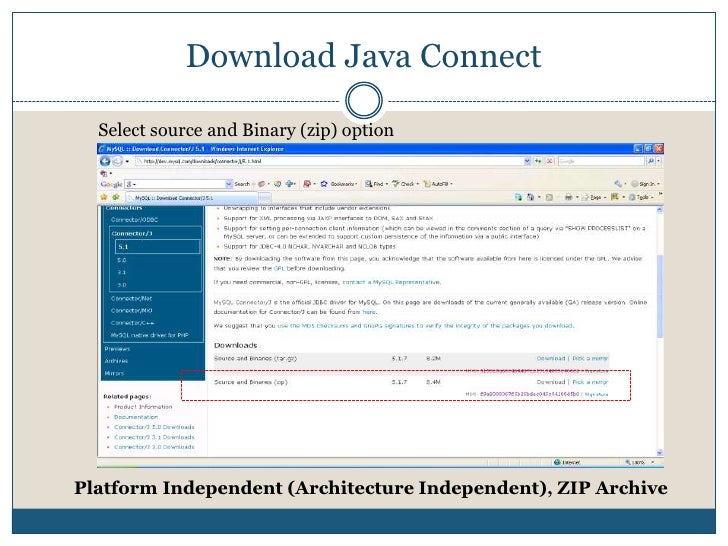Open Connector/MXJ in the sidebar
Screen dimensions: 728x546
(x=132, y=311)
